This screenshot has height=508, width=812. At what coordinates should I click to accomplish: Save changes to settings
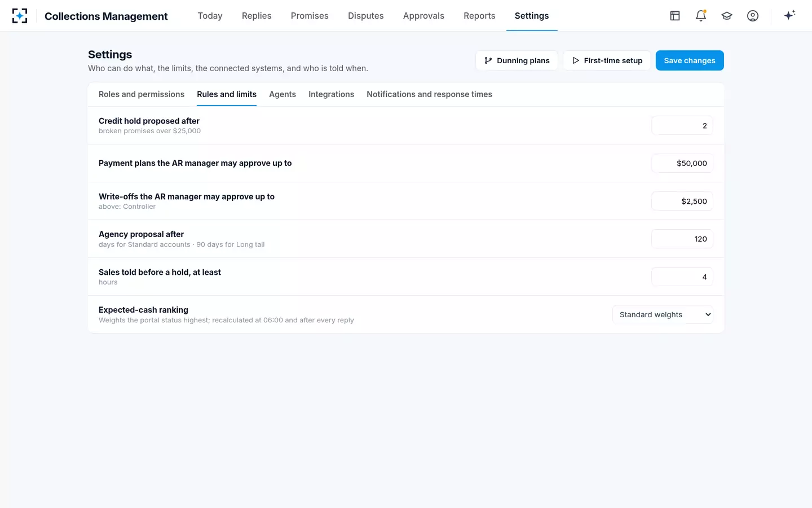tap(690, 60)
